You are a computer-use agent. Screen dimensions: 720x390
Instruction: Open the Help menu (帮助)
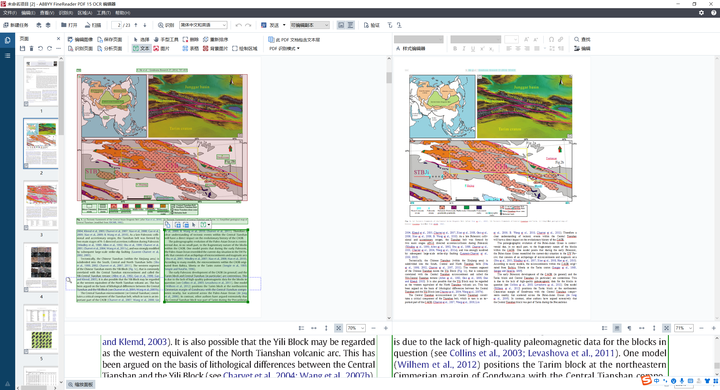122,13
